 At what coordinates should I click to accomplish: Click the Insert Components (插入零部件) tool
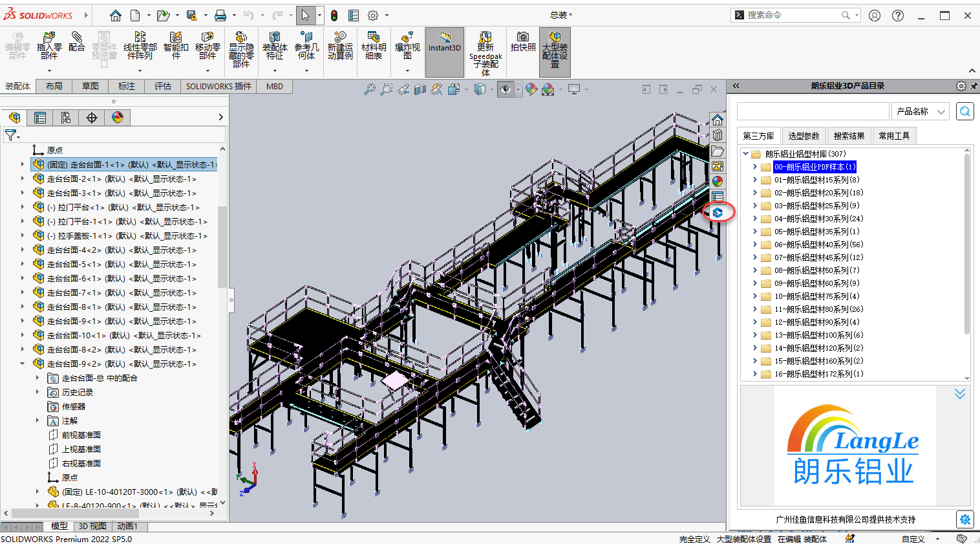(49, 45)
